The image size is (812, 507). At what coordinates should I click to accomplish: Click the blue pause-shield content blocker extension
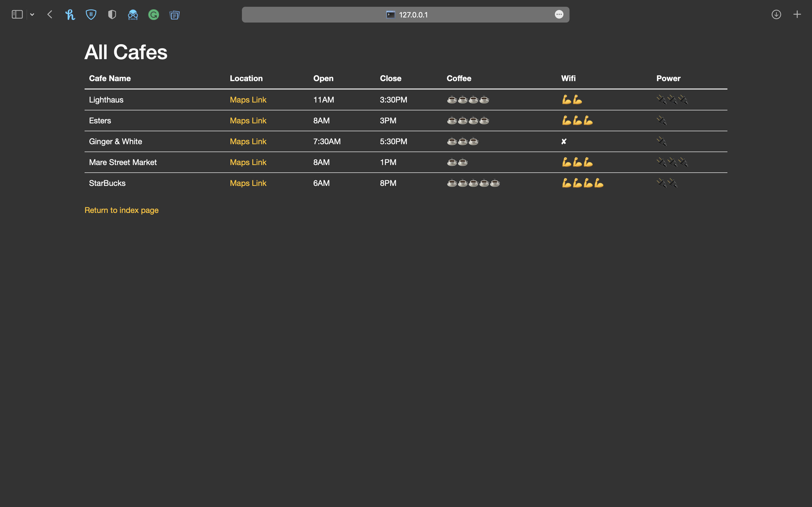point(91,14)
